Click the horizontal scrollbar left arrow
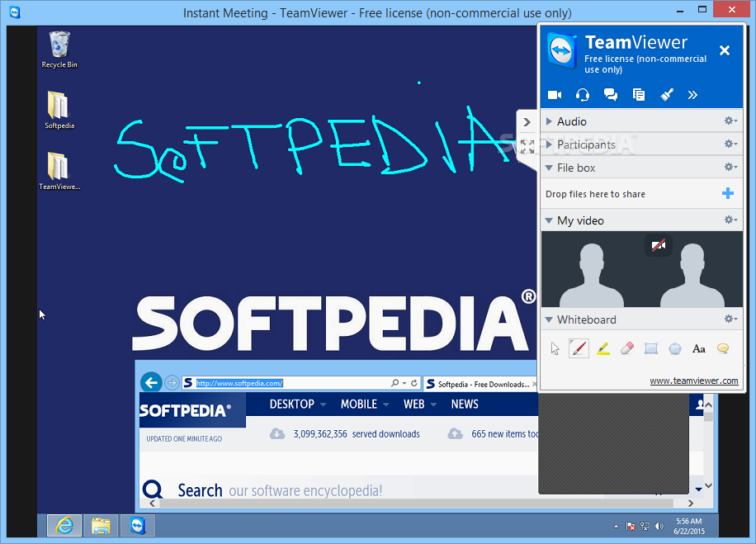The width and height of the screenshot is (756, 544). pos(153,504)
